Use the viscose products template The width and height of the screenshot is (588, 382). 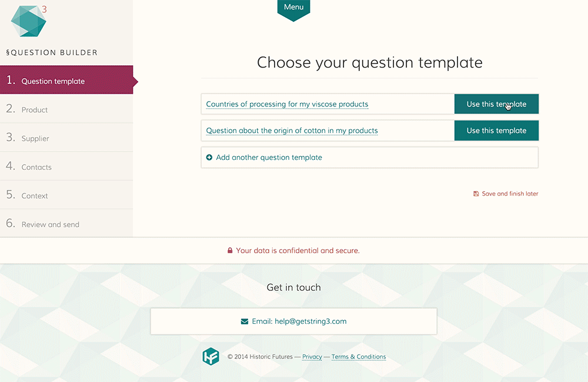496,104
